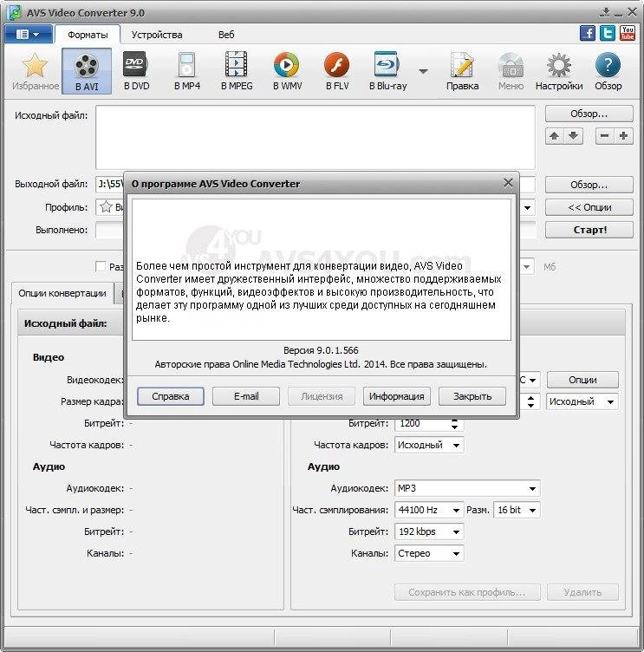Adjust the frame size spinner arrows
644x652 pixels.
point(531,401)
